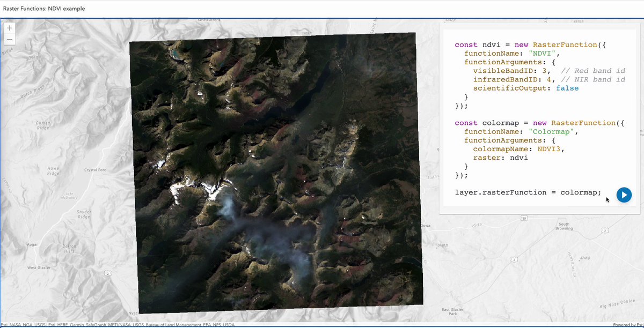644x328 pixels.
Task: Click the 'Raster Functions: NDVI example' title
Action: pos(44,9)
